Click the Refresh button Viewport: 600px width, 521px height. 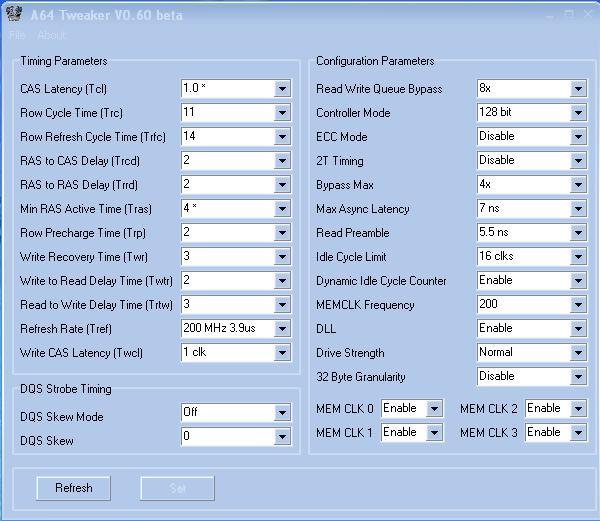pos(73,488)
